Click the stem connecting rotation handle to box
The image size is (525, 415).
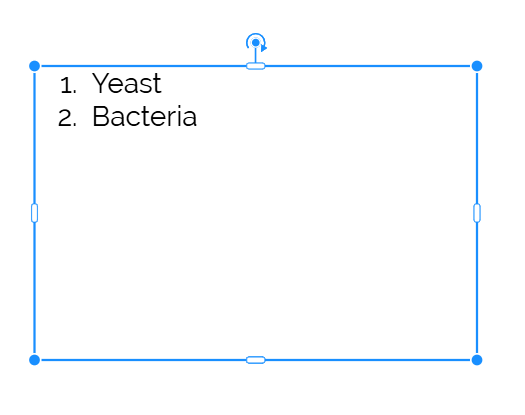(256, 56)
